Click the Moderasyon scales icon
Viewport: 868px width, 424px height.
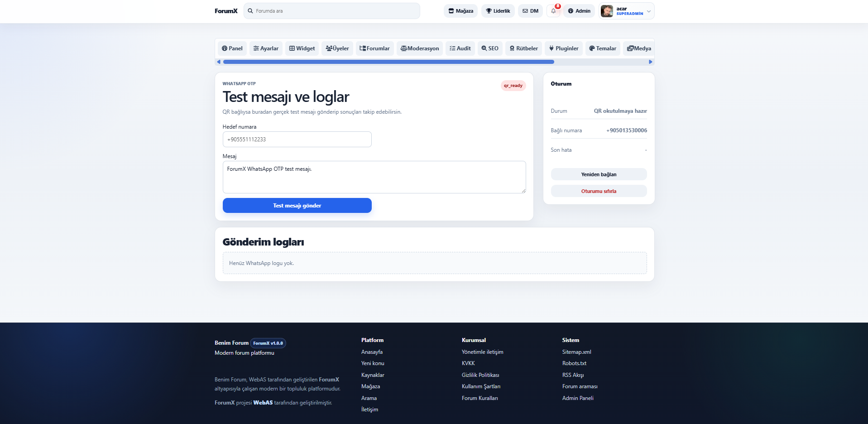tap(404, 48)
